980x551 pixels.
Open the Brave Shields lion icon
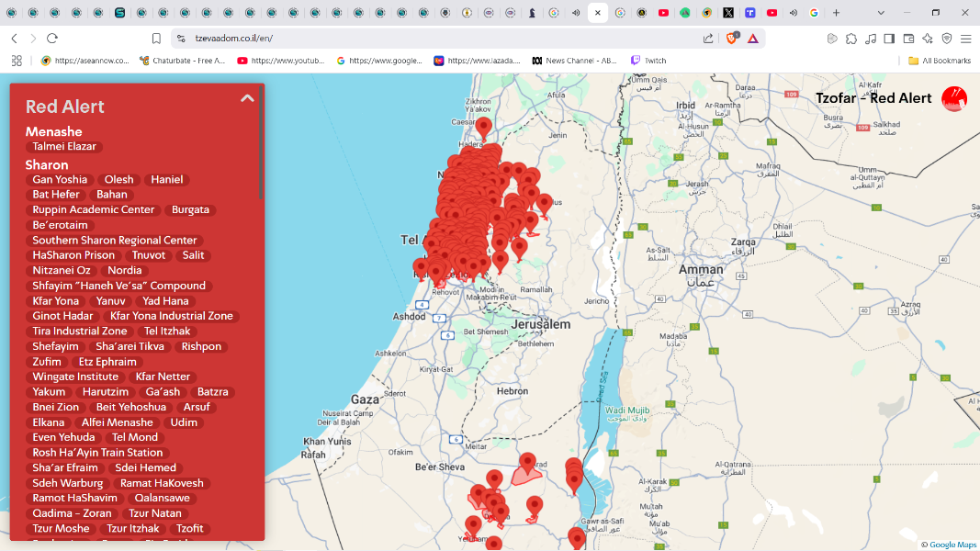click(x=732, y=38)
